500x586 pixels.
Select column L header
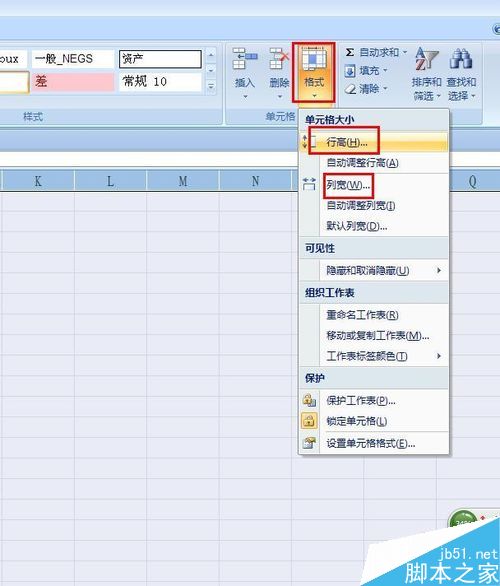click(111, 181)
